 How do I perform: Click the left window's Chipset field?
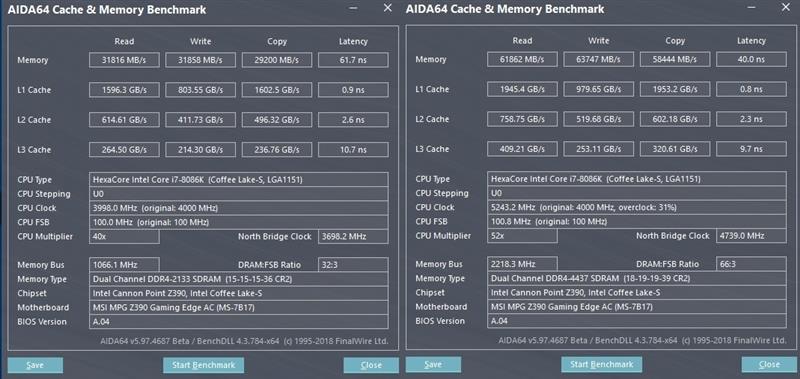(x=239, y=293)
